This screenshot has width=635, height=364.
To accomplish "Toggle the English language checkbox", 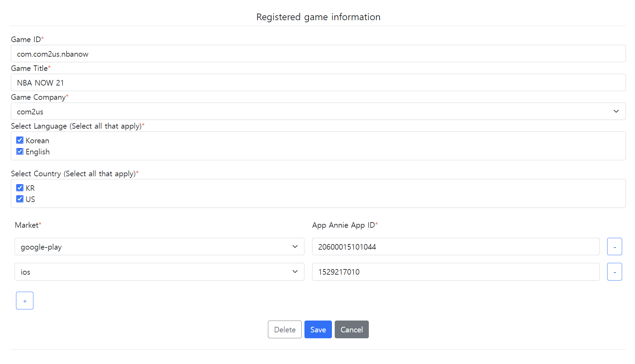I will tap(20, 151).
